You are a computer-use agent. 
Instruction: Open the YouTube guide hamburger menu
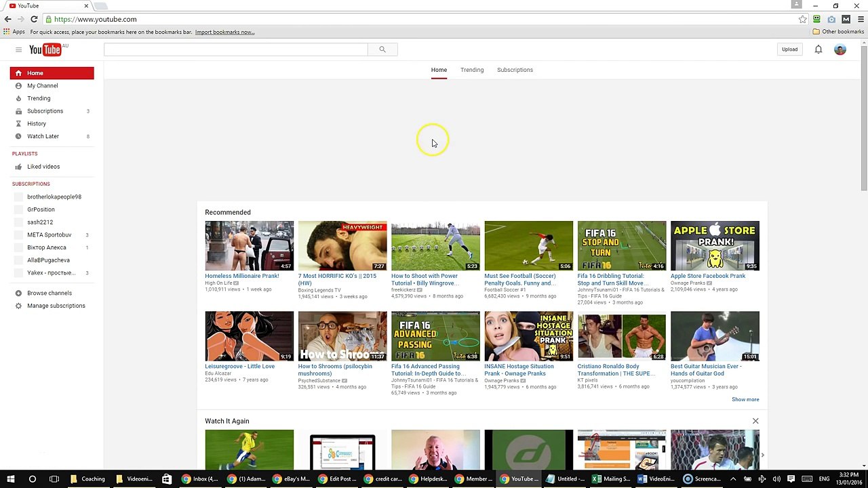18,49
